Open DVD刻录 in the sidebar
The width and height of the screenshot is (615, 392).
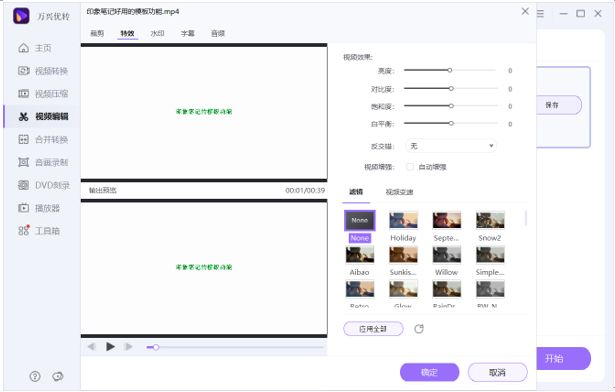coord(44,185)
